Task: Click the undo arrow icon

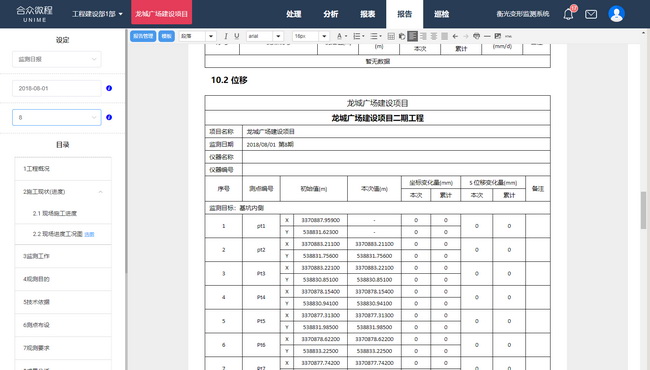Action: coord(455,36)
